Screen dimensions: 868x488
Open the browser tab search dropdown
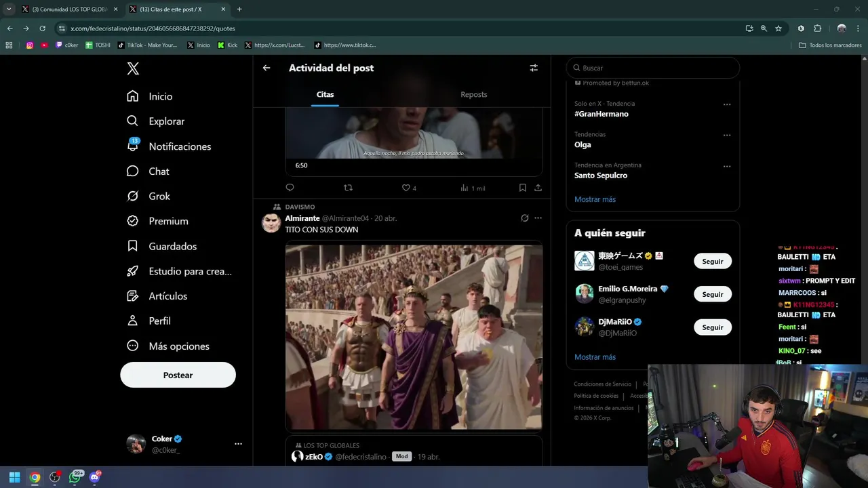(9, 9)
